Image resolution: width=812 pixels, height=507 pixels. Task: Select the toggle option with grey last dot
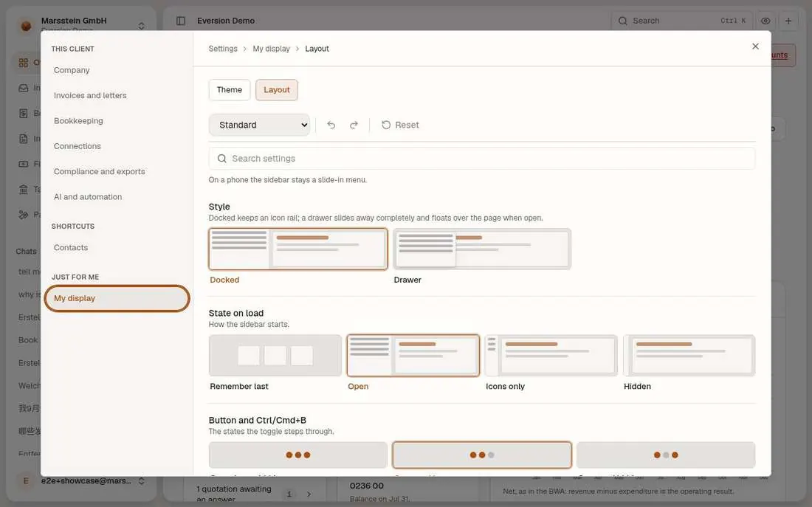482,455
